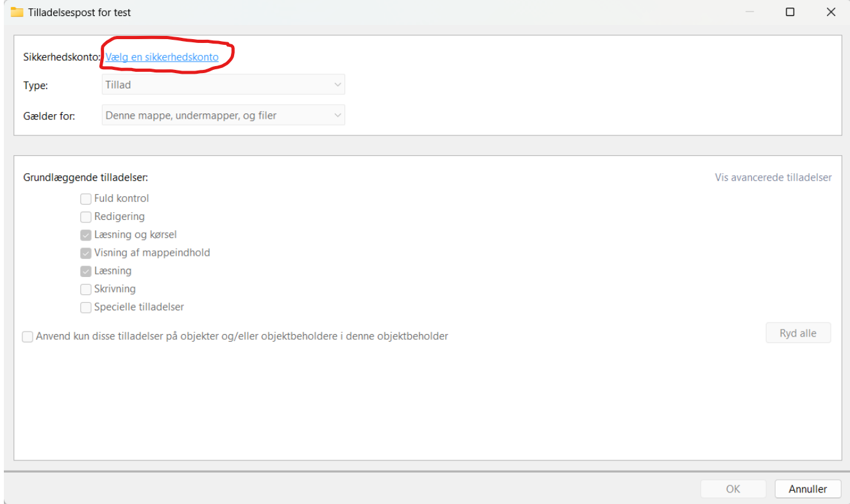Open the 'Vælg en sikkerhedskonto' link
This screenshot has width=850, height=504.
coord(162,57)
